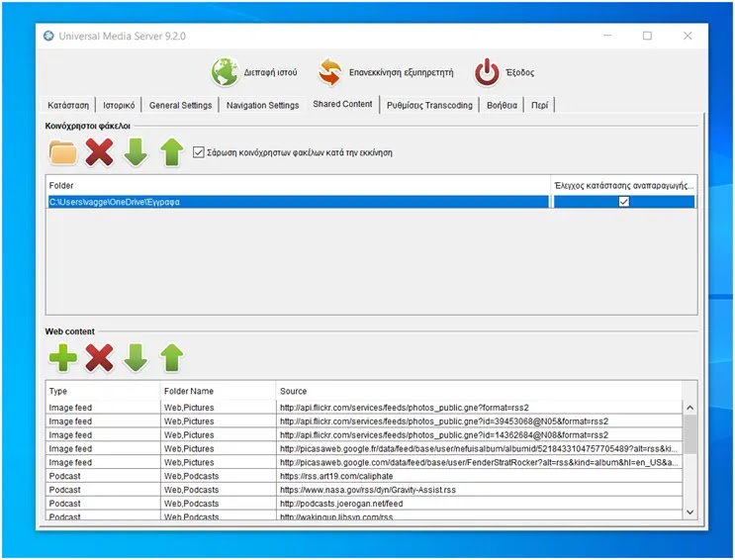Select the podcasts.joerogan.net/feed source
Screen dimensions: 735x560
coord(479,503)
